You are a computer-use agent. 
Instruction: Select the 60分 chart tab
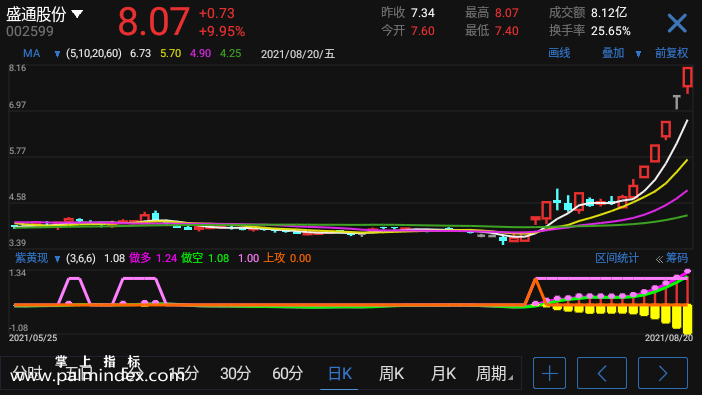coord(287,374)
